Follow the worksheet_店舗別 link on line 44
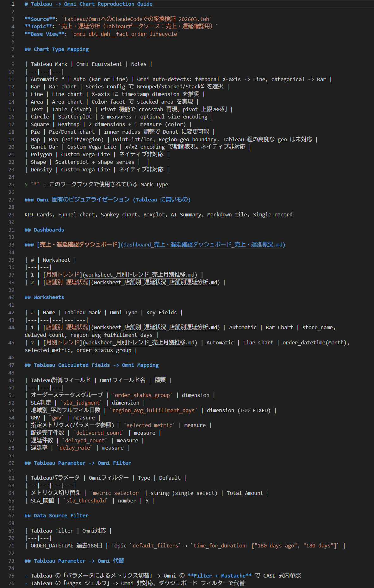Image resolution: width=374 pixels, height=588 pixels. pos(155,327)
